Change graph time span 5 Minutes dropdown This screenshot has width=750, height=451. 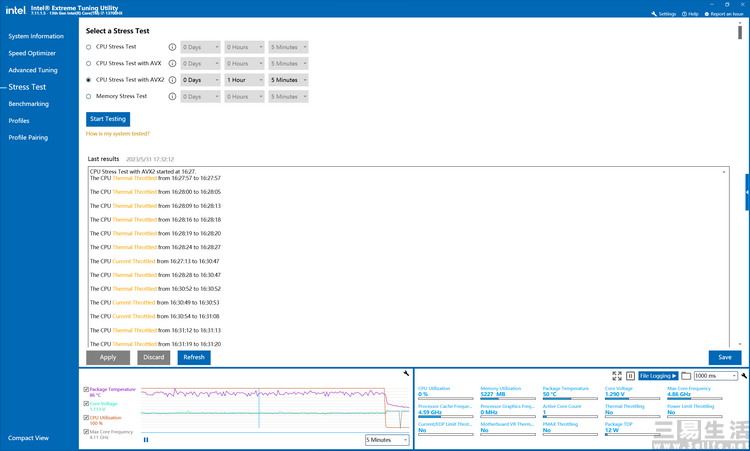387,440
